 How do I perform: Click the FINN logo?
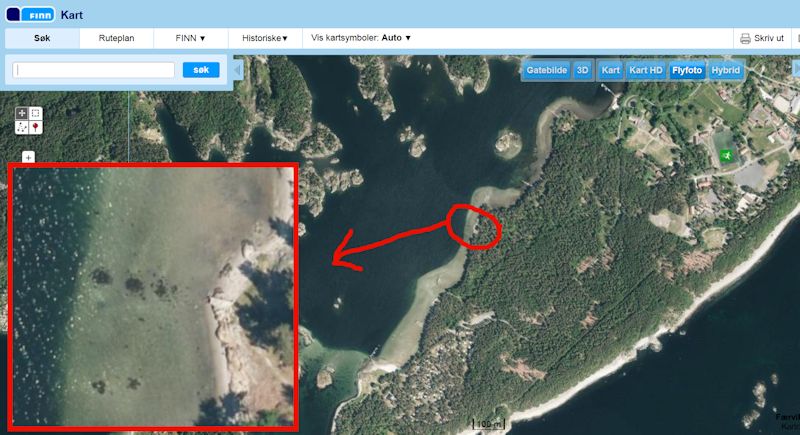pyautogui.click(x=30, y=14)
